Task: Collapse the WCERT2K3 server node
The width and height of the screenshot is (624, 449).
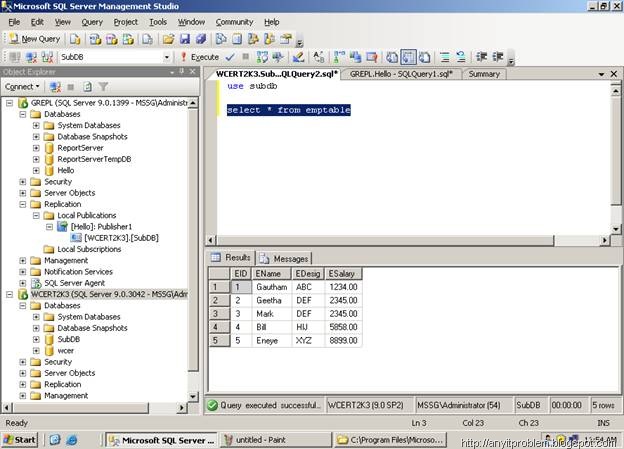Action: [x=9, y=294]
